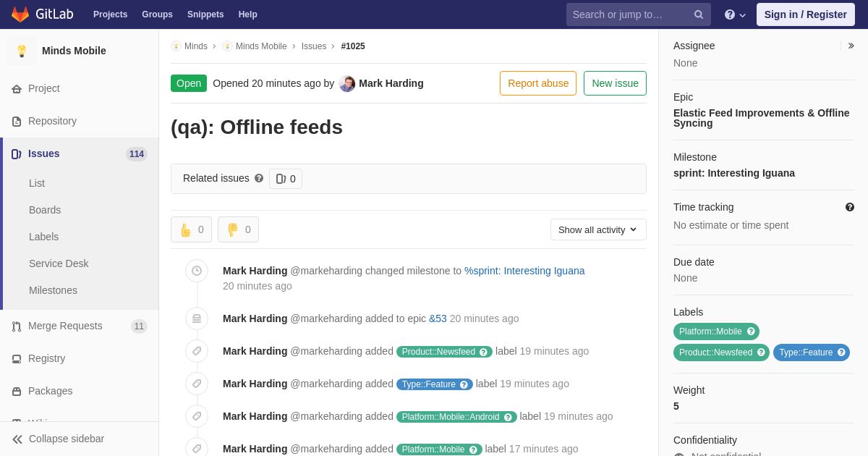This screenshot has width=868, height=456.
Task: Click the Issues breadcrumb link
Action: (314, 46)
